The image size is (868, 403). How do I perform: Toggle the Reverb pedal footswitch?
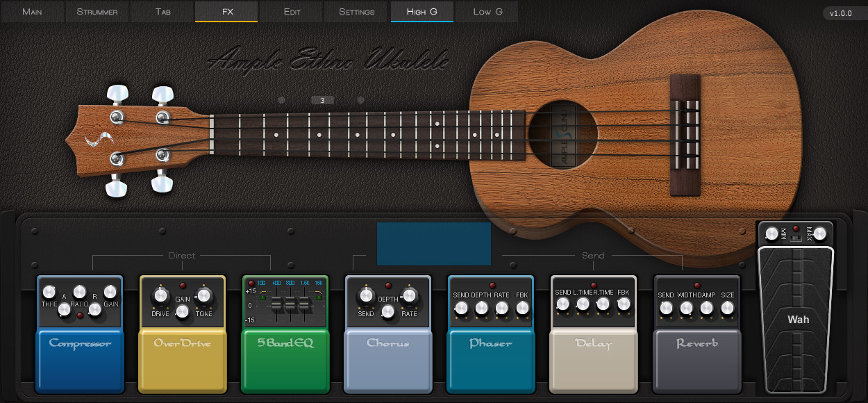(697, 361)
